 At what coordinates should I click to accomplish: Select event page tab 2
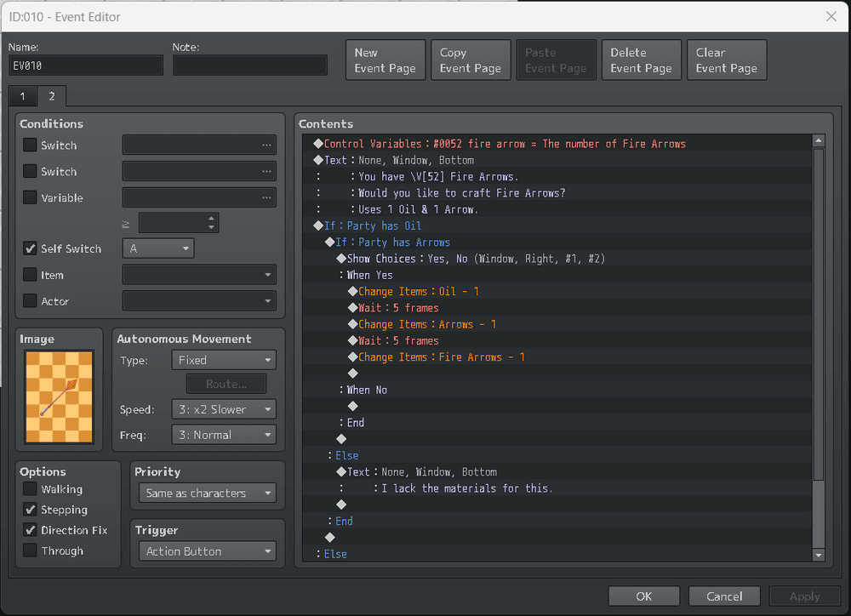(x=51, y=96)
